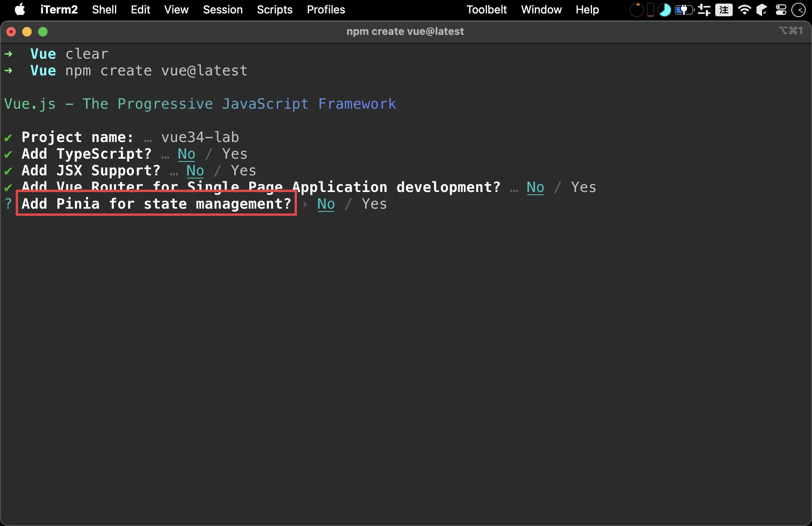The height and width of the screenshot is (526, 812).
Task: Click the 'npm create vue@latest' command line
Action: 156,71
